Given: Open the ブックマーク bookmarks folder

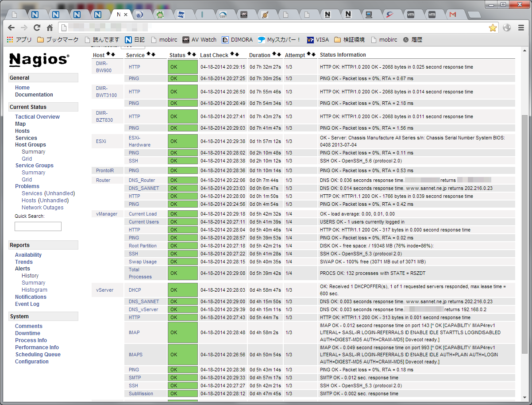Looking at the screenshot, I should [58, 40].
